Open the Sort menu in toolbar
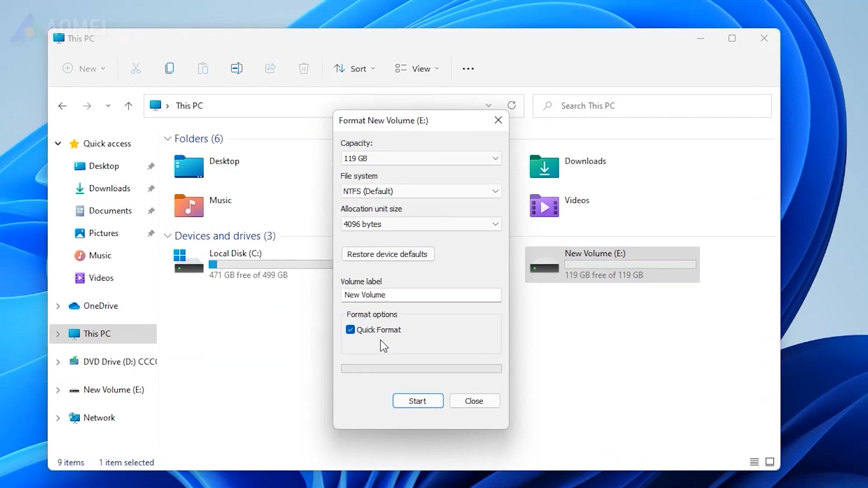The image size is (868, 488). [x=354, y=69]
